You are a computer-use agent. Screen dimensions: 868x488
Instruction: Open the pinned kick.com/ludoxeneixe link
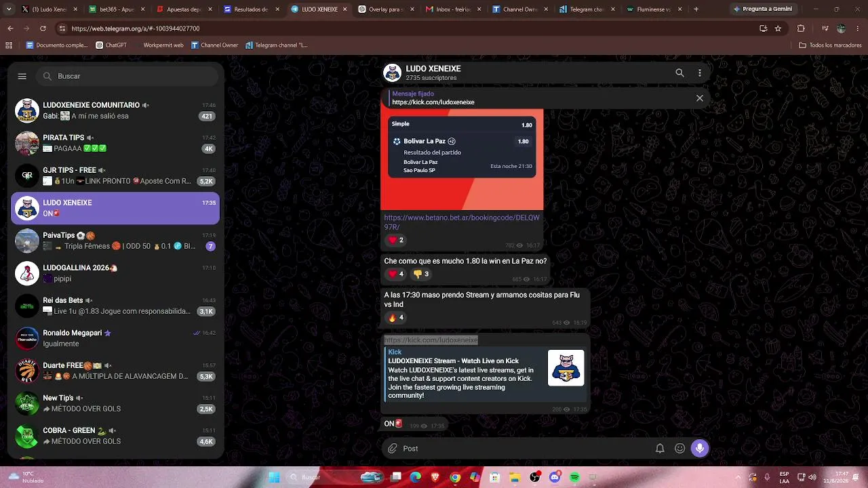pos(433,102)
